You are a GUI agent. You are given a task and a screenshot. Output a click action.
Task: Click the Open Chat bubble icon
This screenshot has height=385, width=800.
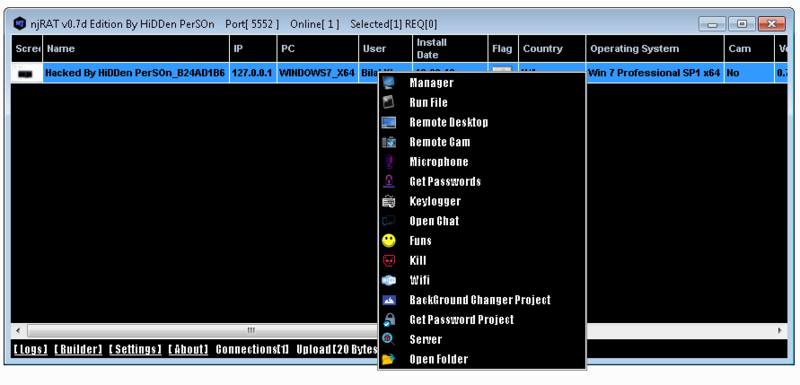[389, 221]
